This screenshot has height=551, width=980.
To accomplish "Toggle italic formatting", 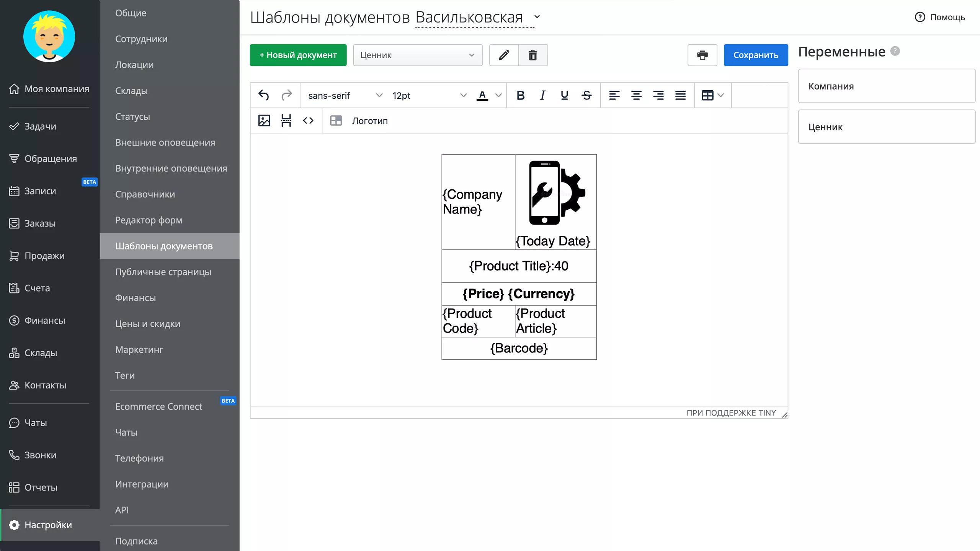I will 542,95.
